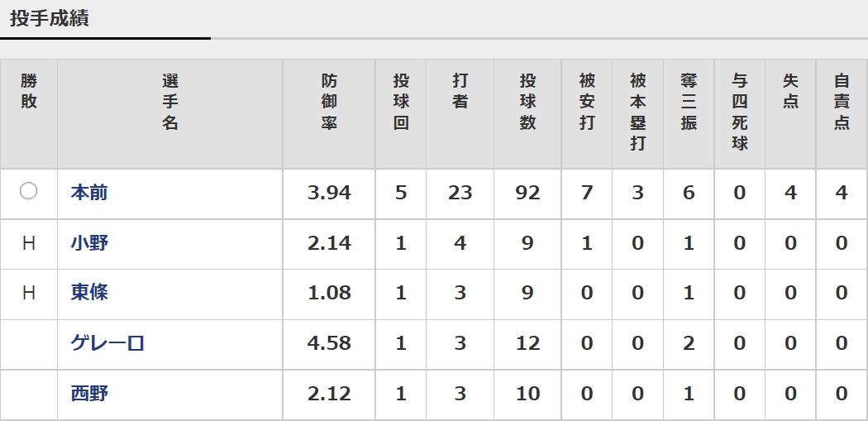
Task: Click the win circle icon for 本前
Action: coord(28,192)
